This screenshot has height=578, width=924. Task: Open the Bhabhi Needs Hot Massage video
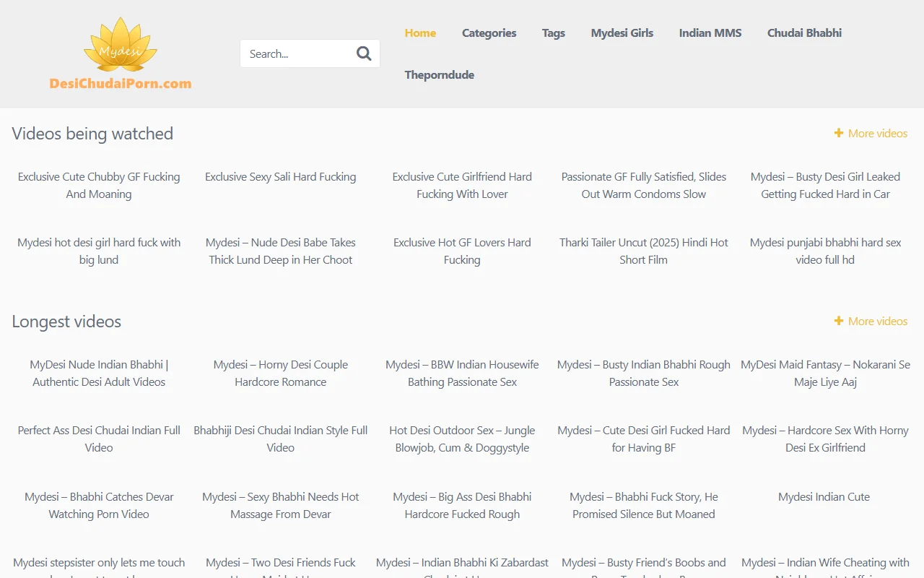click(280, 505)
